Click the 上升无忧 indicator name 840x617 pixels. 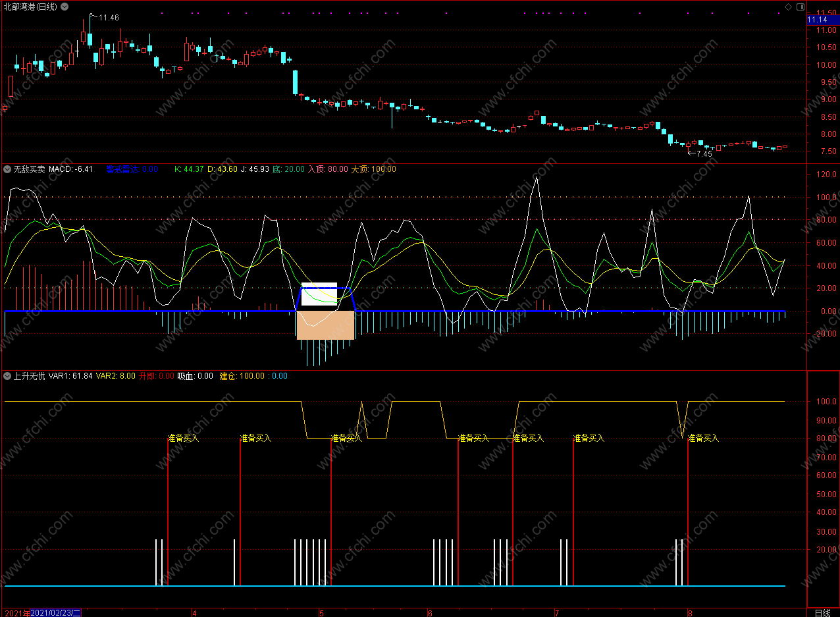click(x=30, y=376)
